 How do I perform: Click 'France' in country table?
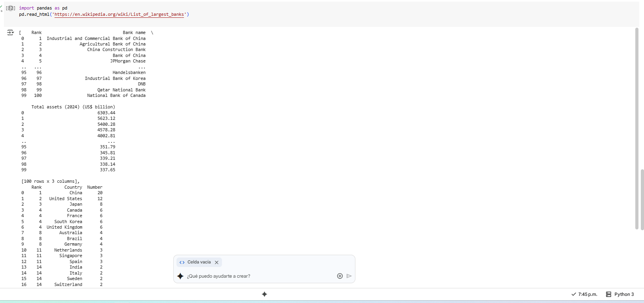point(74,216)
